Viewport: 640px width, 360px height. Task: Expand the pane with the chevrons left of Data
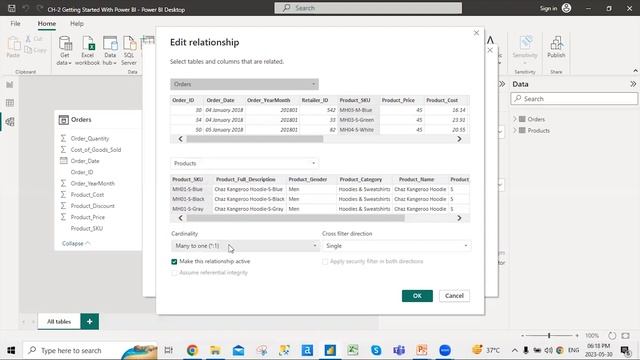(502, 84)
